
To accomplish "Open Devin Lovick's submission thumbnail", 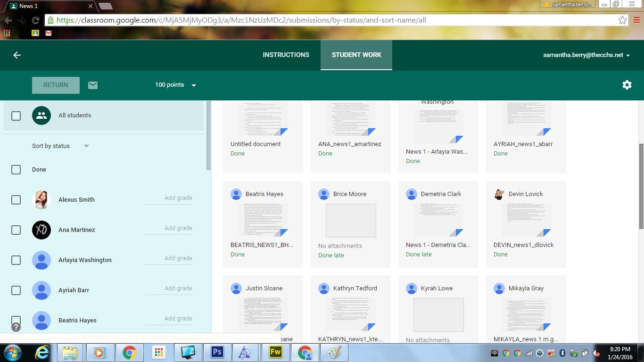I will point(526,220).
